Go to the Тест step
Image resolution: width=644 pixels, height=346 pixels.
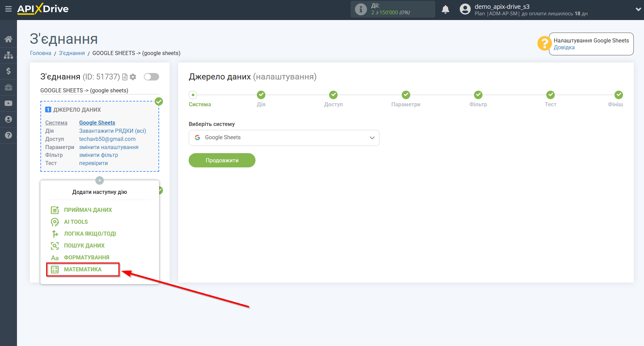click(550, 95)
